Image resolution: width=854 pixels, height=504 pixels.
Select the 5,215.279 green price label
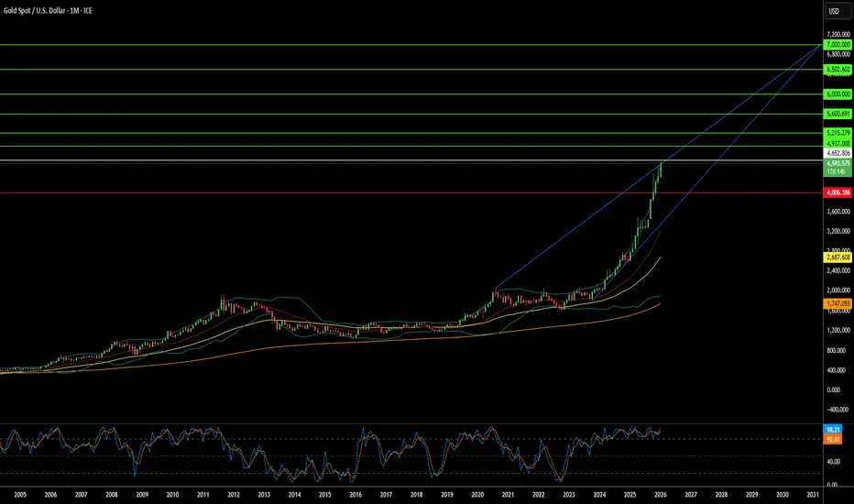(x=838, y=133)
